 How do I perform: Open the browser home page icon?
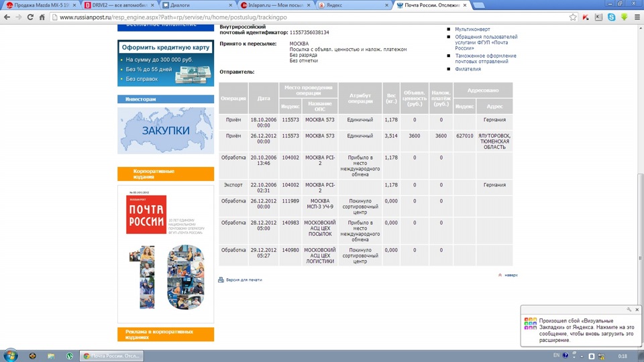[42, 17]
